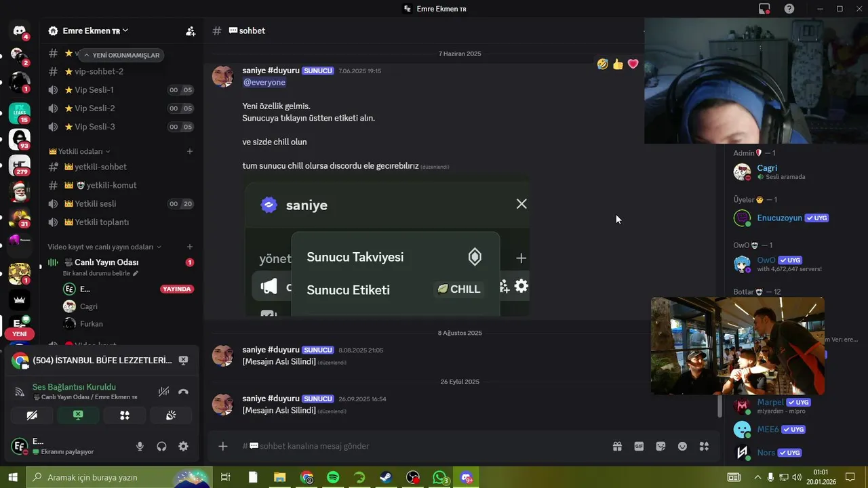Open Discord direct messages home icon
868x488 pixels.
click(x=20, y=30)
